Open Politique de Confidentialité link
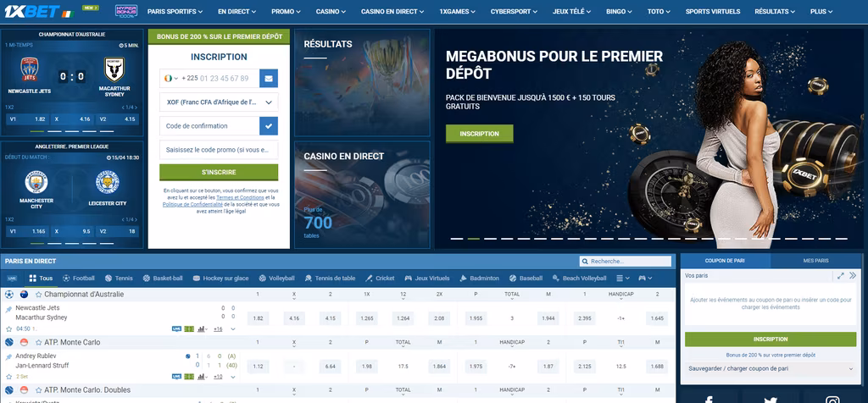868x403 pixels. coord(192,204)
